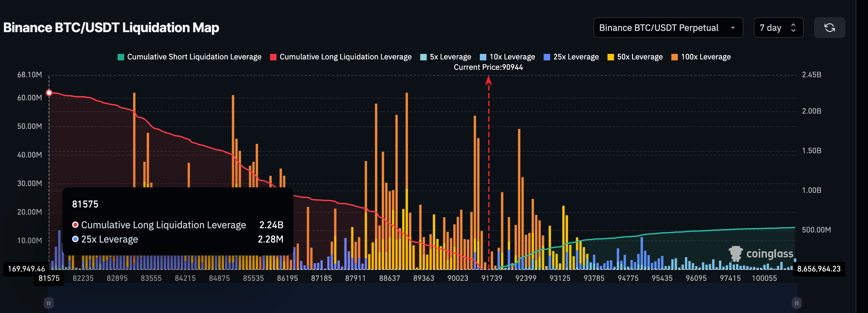Screen dimensions: 868x313
Task: Click the coinglass logo icon
Action: [737, 254]
